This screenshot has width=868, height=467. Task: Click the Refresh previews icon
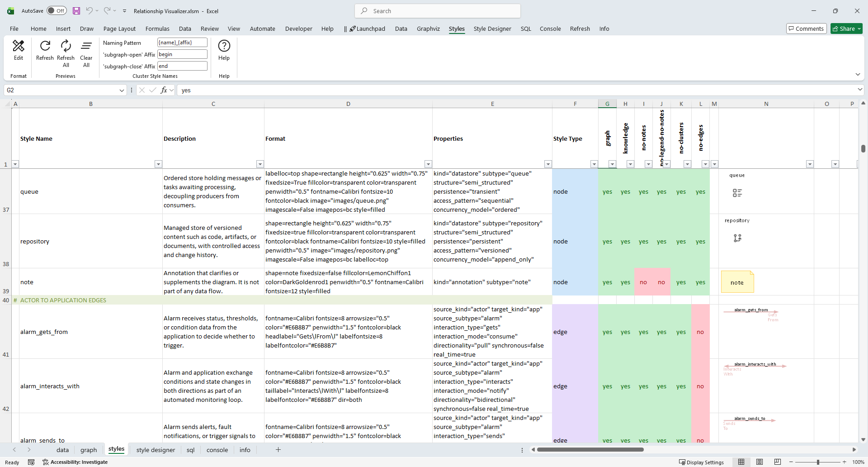(45, 46)
